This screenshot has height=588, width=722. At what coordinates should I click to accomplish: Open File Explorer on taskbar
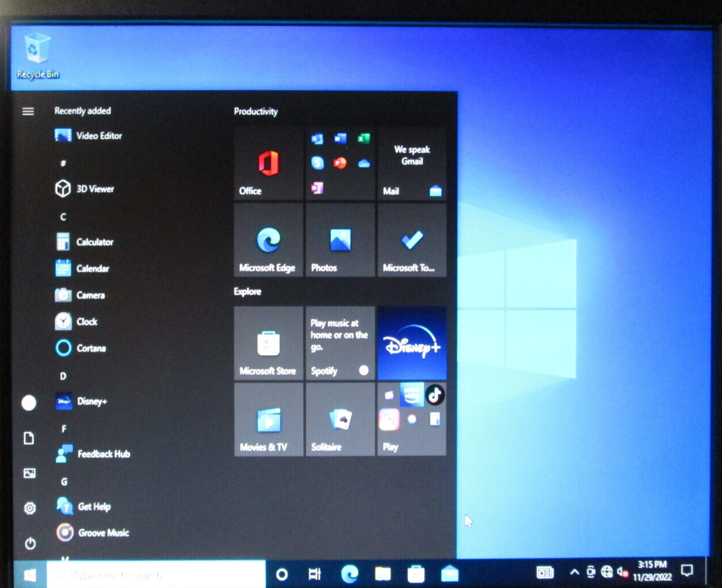tap(383, 574)
